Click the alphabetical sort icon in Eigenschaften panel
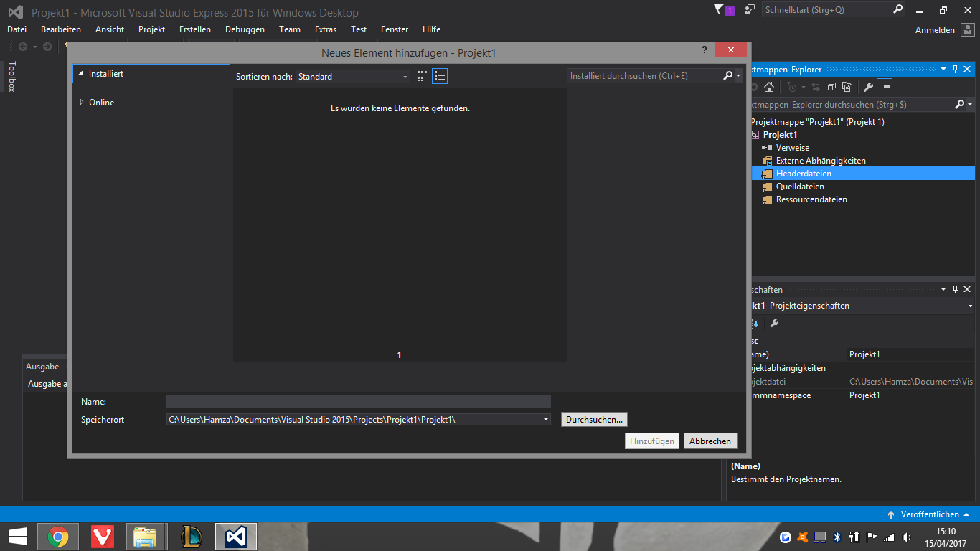The height and width of the screenshot is (551, 980). point(755,324)
